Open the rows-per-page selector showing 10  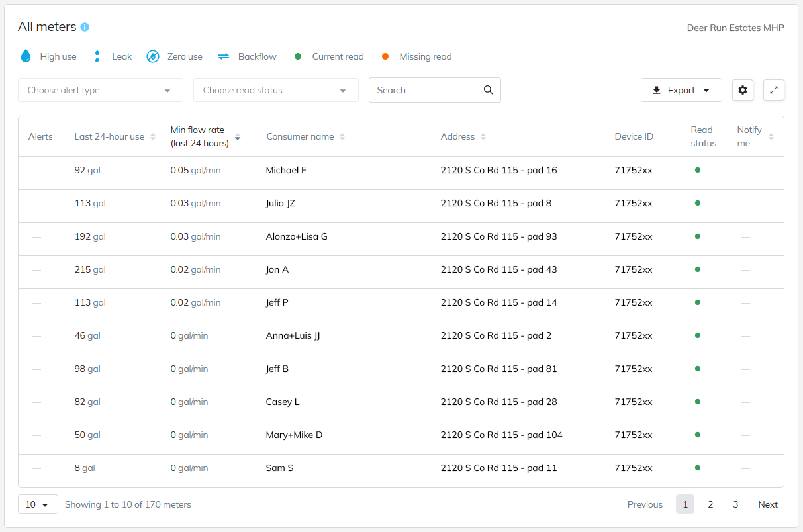click(x=38, y=504)
